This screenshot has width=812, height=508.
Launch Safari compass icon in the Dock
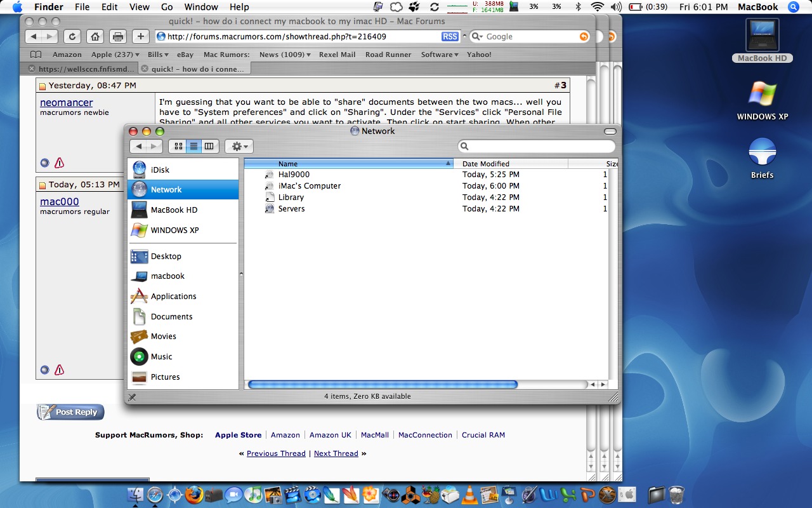(x=155, y=495)
